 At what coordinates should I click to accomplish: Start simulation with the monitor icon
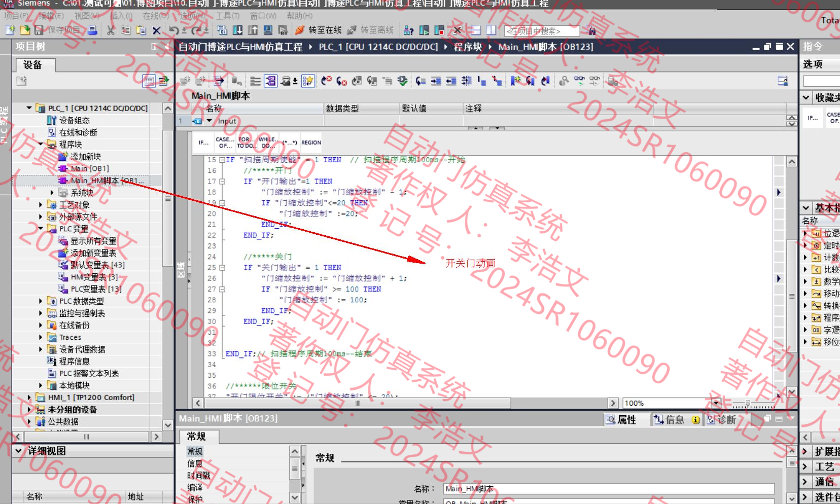tap(268, 30)
